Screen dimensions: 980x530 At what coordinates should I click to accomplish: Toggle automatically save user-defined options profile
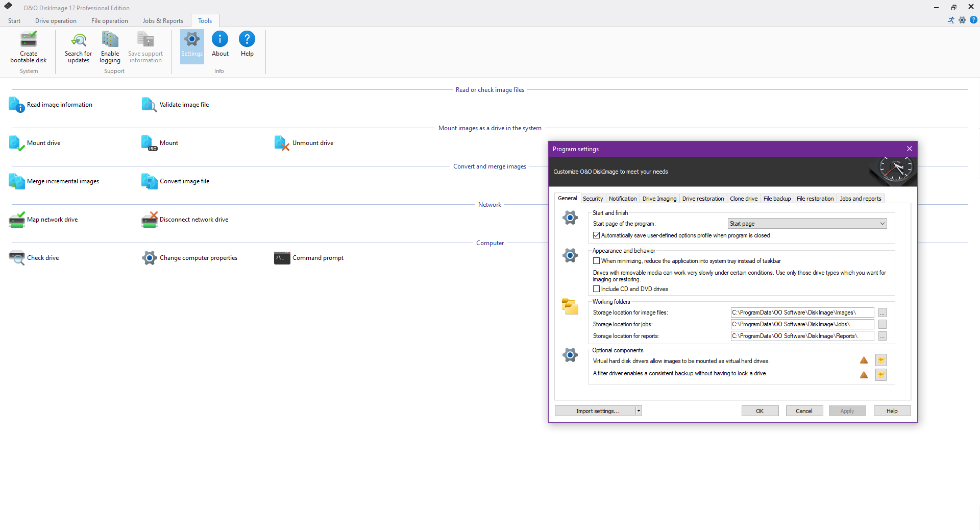(x=596, y=235)
